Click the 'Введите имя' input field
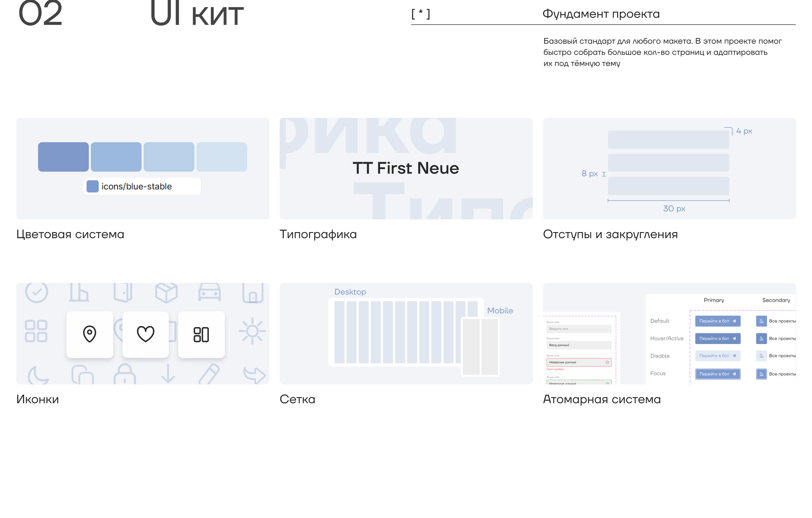The width and height of the screenshot is (812, 518). [579, 329]
